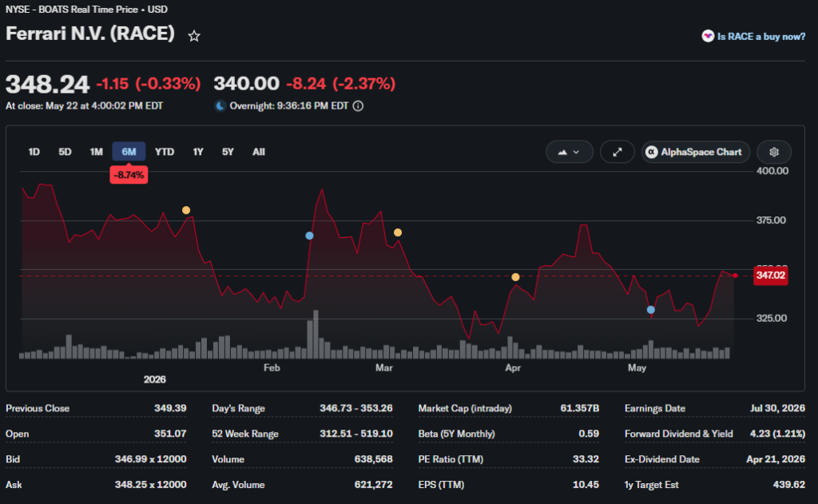Click the tallest volume bar in February
Screen dimensions: 818x504
(x=316, y=335)
